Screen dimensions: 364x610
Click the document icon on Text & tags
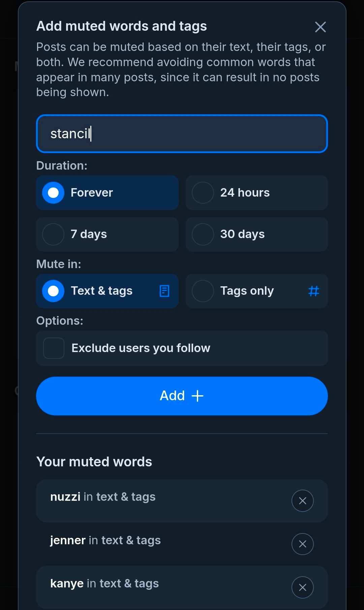coord(164,291)
